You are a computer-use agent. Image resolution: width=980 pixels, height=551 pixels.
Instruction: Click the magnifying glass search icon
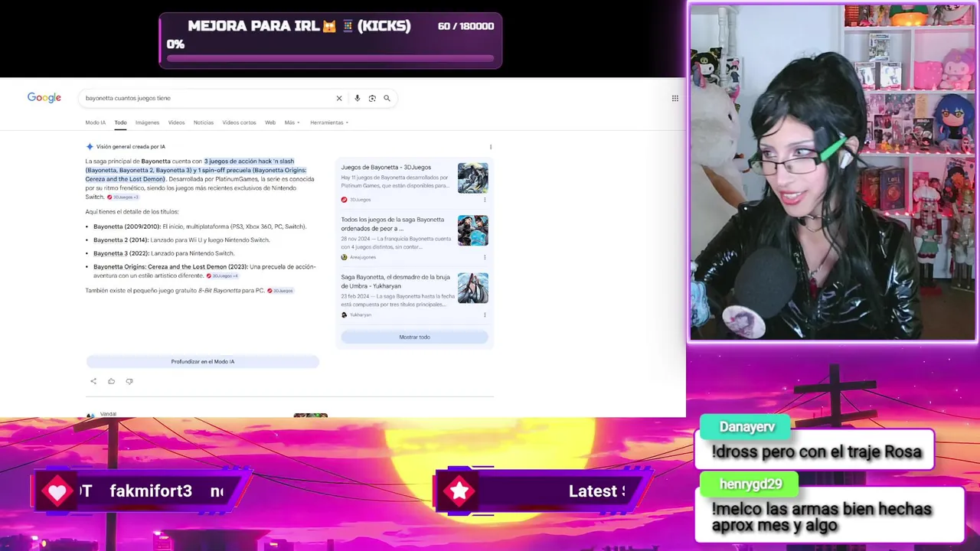click(387, 98)
